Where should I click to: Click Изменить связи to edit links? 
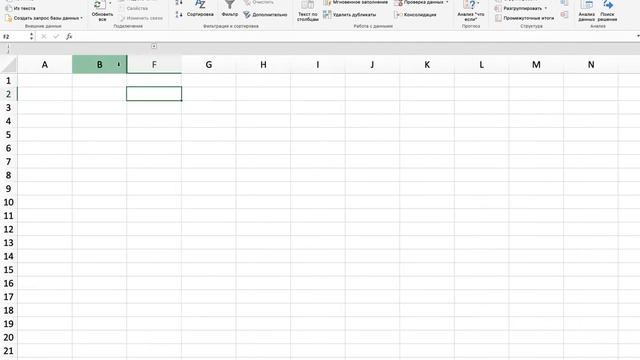(141, 18)
